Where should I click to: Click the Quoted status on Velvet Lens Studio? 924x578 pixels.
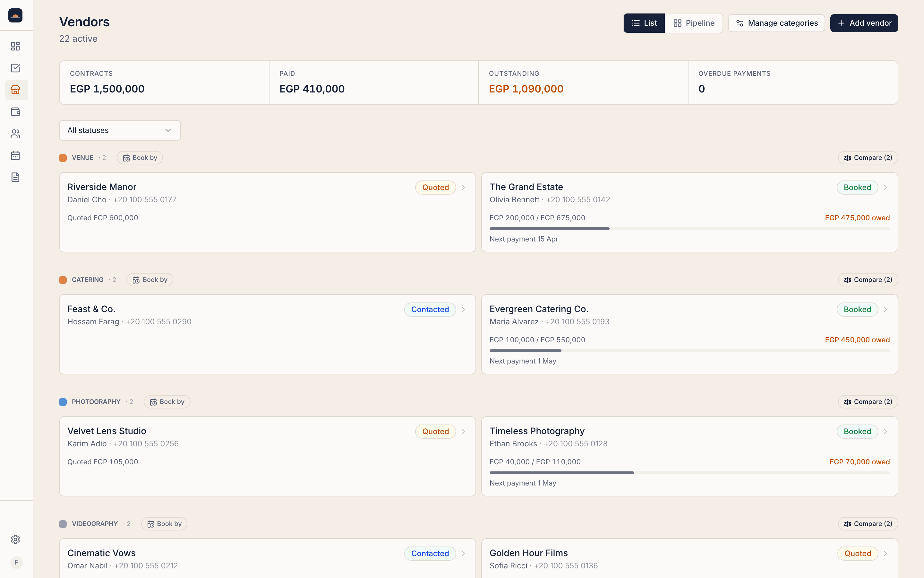436,431
